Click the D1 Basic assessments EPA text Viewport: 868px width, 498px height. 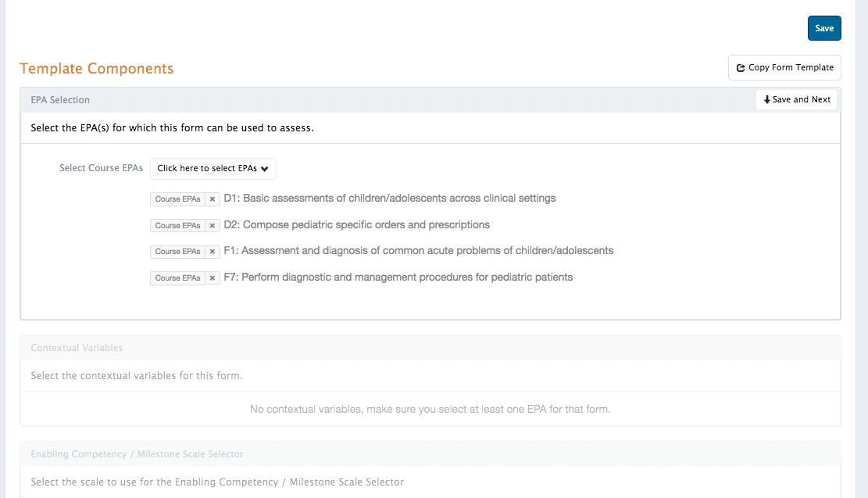pos(390,199)
